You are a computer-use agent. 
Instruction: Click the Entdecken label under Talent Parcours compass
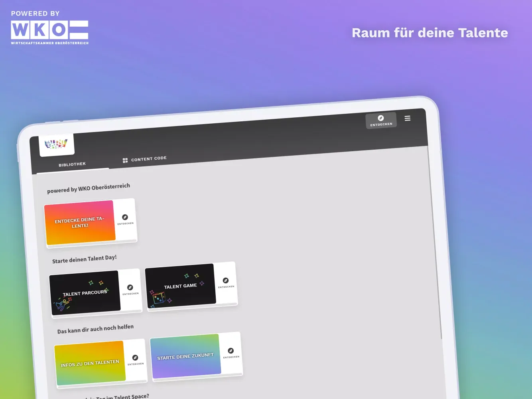coord(130,294)
